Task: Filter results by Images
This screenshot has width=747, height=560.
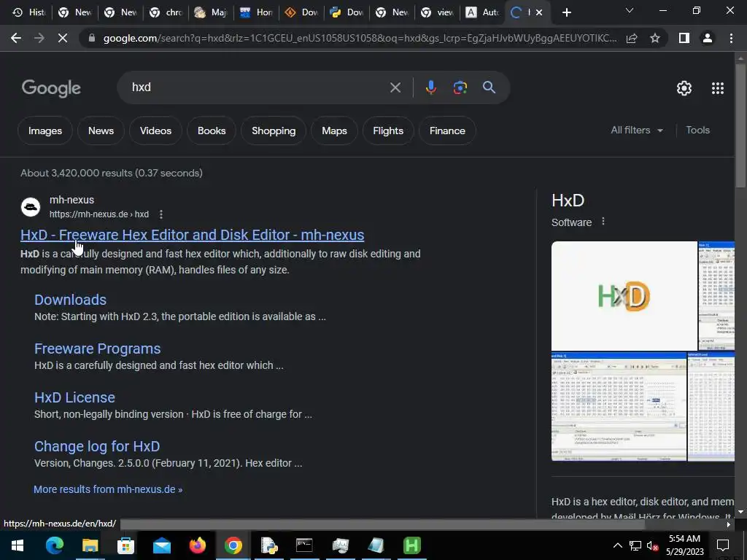Action: tap(44, 131)
